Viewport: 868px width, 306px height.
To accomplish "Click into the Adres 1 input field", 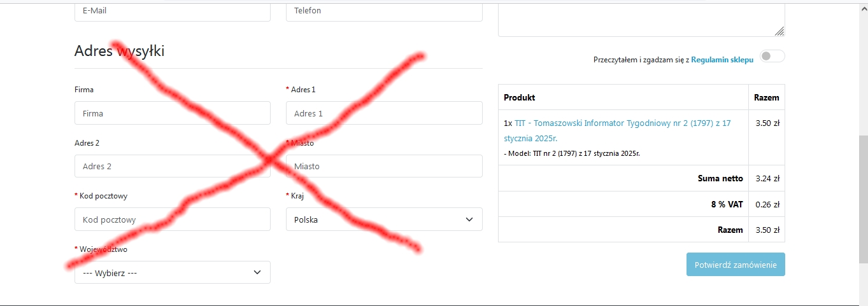I will tap(384, 113).
